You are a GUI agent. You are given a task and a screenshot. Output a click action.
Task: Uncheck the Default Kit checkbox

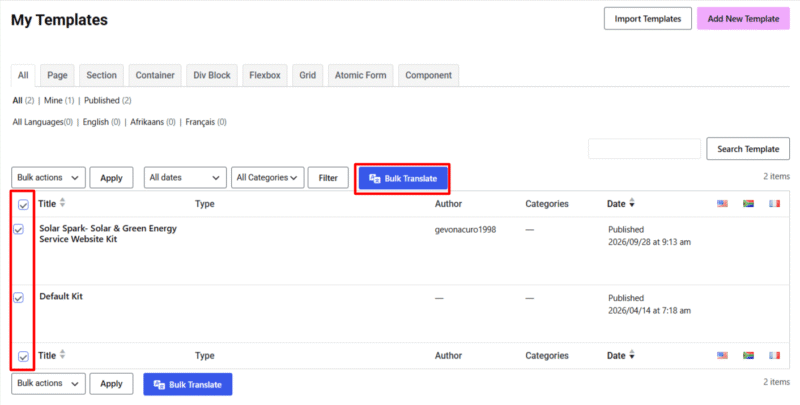(x=18, y=297)
